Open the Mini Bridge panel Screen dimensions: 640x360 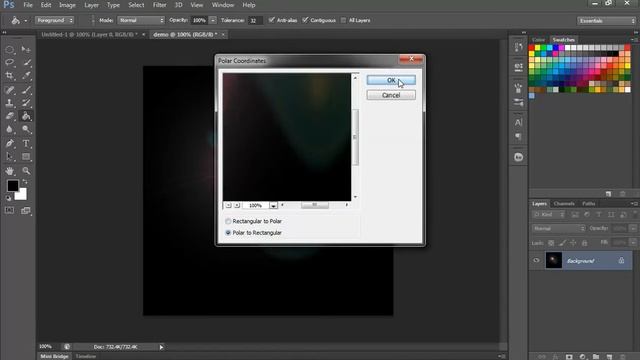pos(54,356)
